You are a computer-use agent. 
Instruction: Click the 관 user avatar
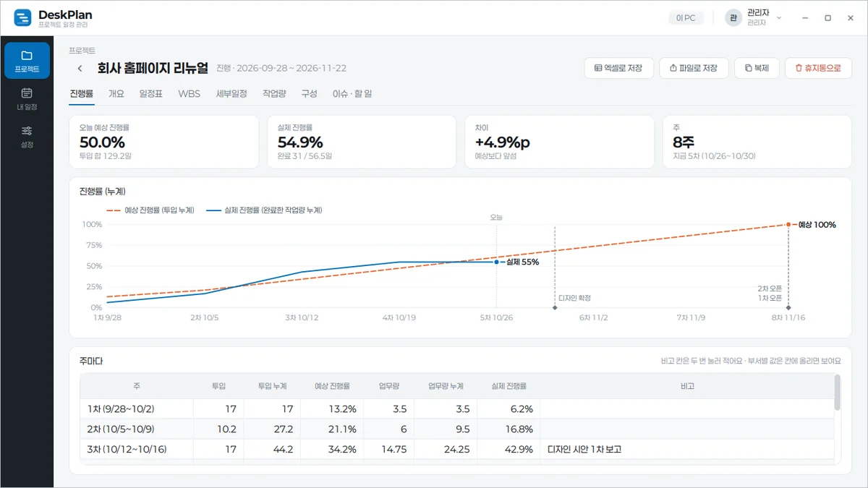[733, 18]
